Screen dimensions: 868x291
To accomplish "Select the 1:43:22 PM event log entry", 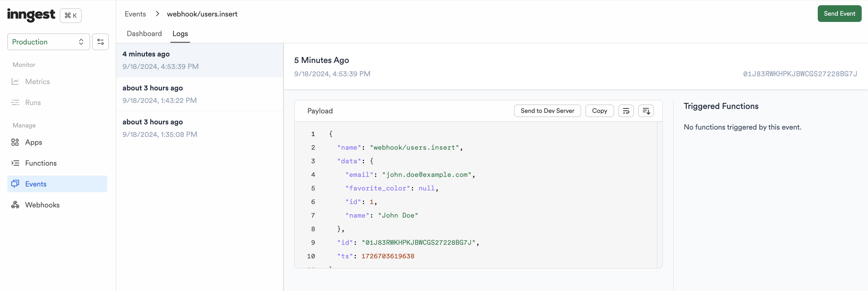I will pyautogui.click(x=199, y=94).
